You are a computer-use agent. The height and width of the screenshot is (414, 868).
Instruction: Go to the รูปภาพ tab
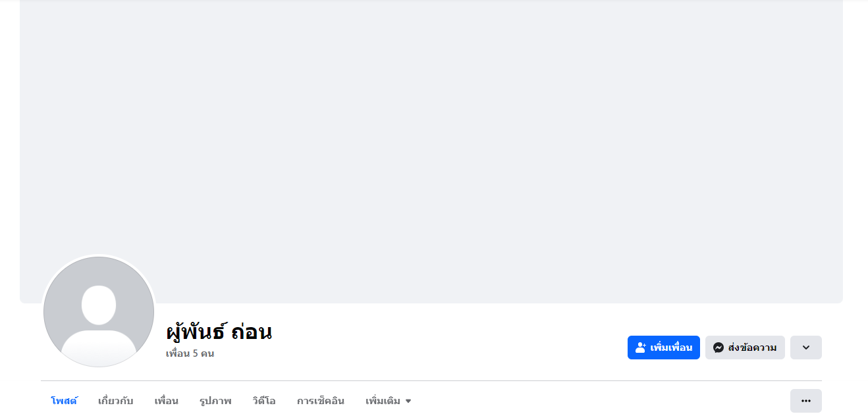(x=215, y=401)
